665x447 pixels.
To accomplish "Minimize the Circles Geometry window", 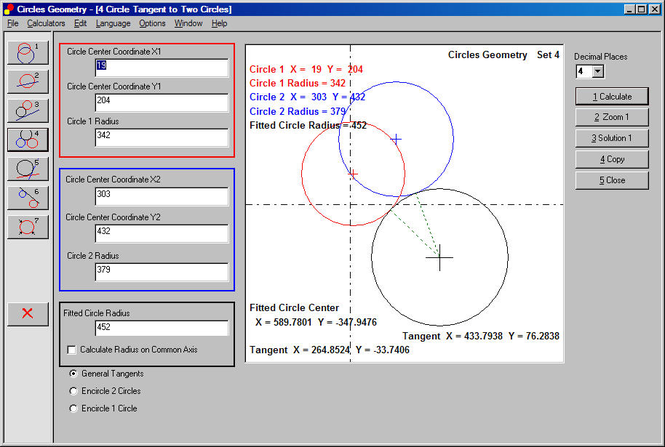I will click(629, 9).
